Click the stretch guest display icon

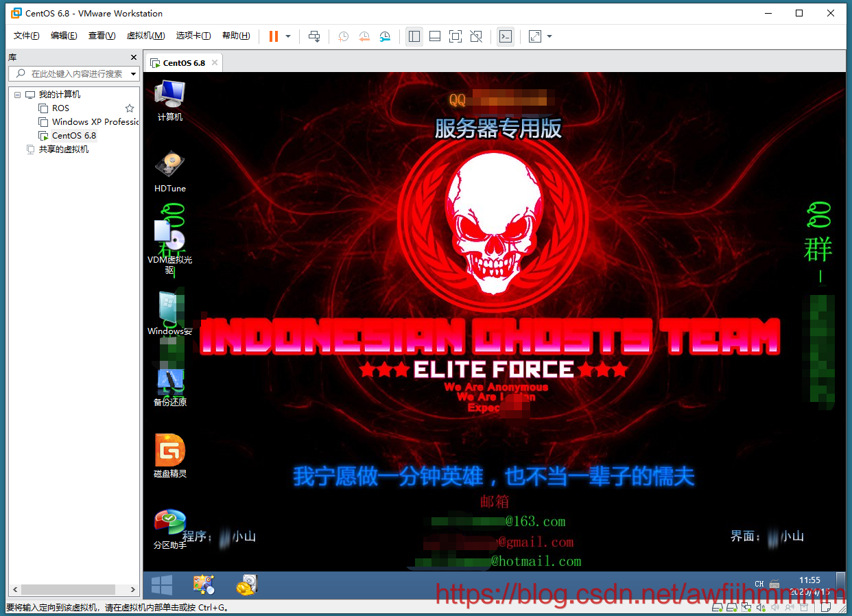click(535, 36)
